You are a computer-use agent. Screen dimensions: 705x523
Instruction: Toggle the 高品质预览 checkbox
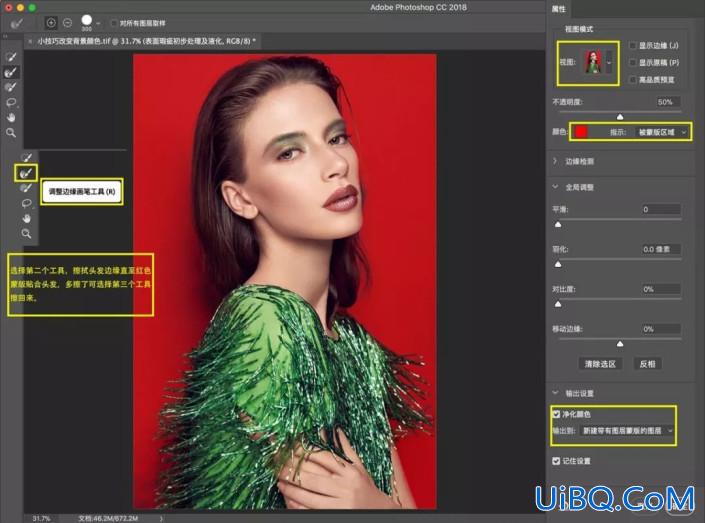(x=633, y=80)
